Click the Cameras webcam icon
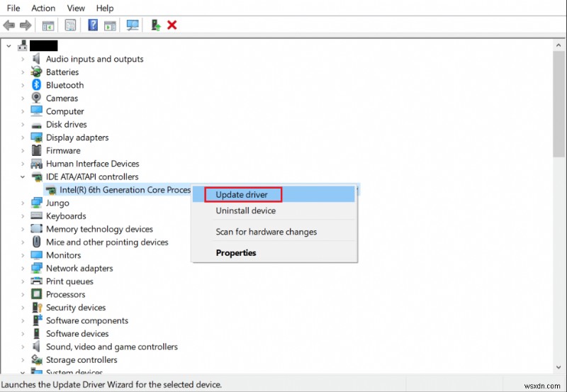 [36, 98]
